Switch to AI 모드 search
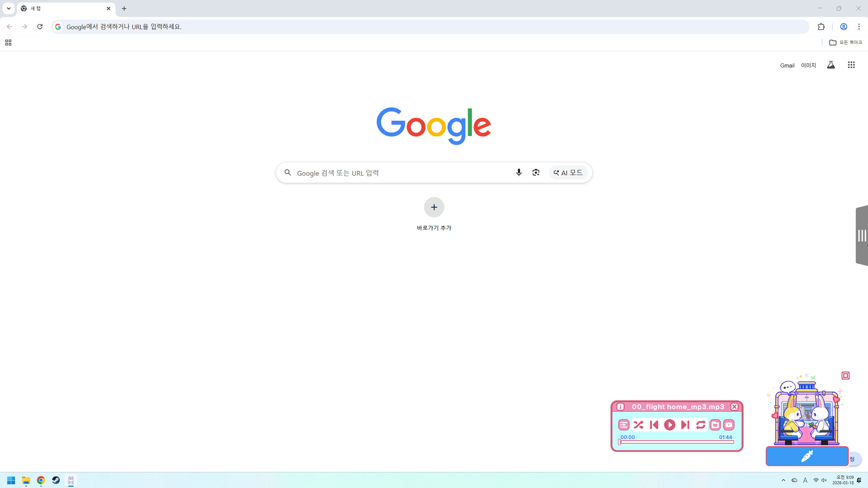This screenshot has height=488, width=868. (x=568, y=173)
